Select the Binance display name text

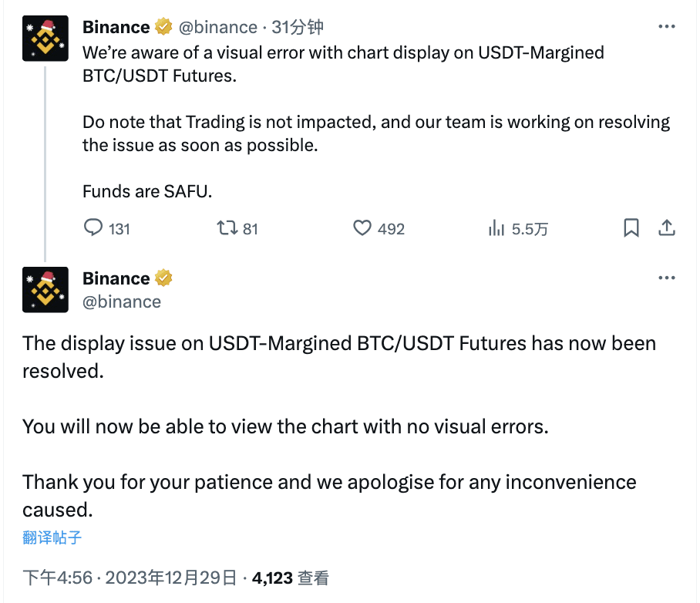tap(115, 26)
